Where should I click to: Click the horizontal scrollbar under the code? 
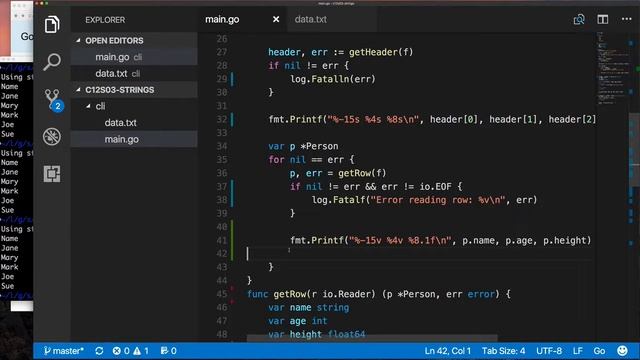click(372, 338)
